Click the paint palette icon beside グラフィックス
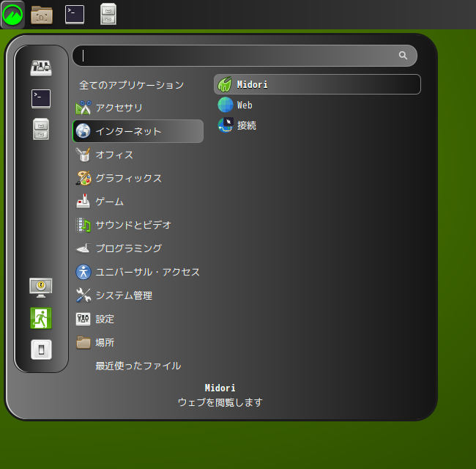This screenshot has height=469, width=476. point(83,178)
